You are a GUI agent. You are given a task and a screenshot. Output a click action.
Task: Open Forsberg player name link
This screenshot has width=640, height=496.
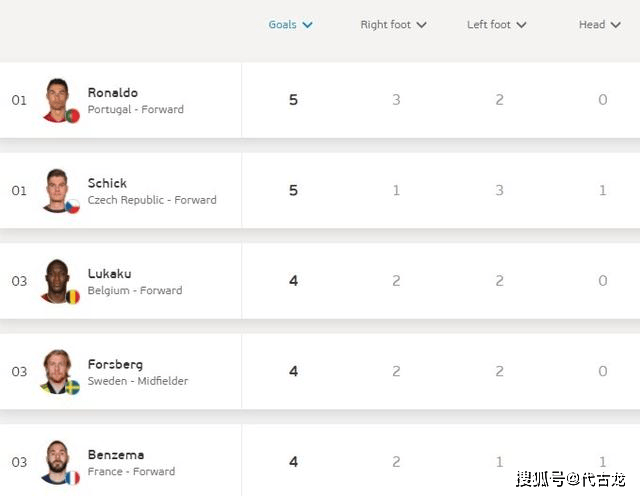click(116, 364)
